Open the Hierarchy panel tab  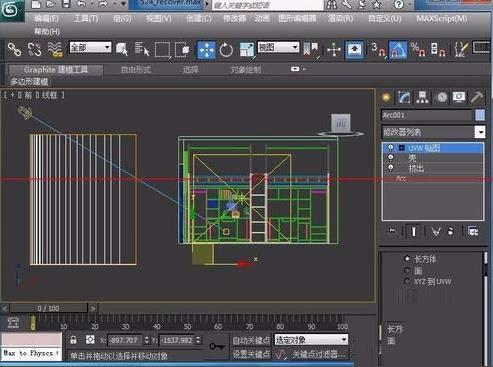(422, 97)
